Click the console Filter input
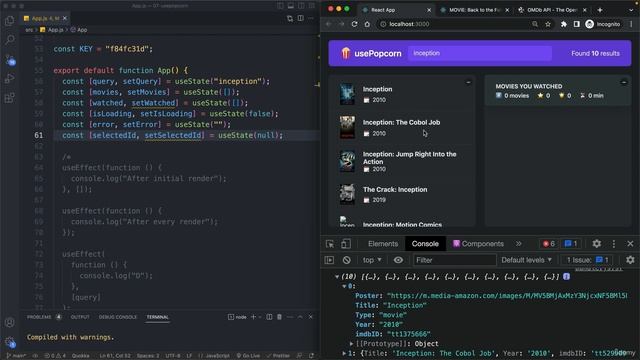640x360 pixels. coord(455,260)
